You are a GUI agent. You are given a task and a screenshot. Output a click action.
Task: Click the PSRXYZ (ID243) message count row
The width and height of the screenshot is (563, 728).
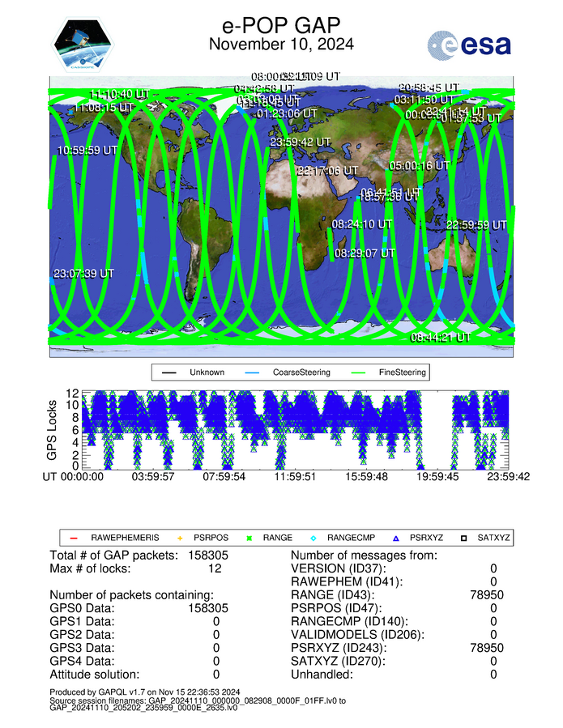point(397,648)
